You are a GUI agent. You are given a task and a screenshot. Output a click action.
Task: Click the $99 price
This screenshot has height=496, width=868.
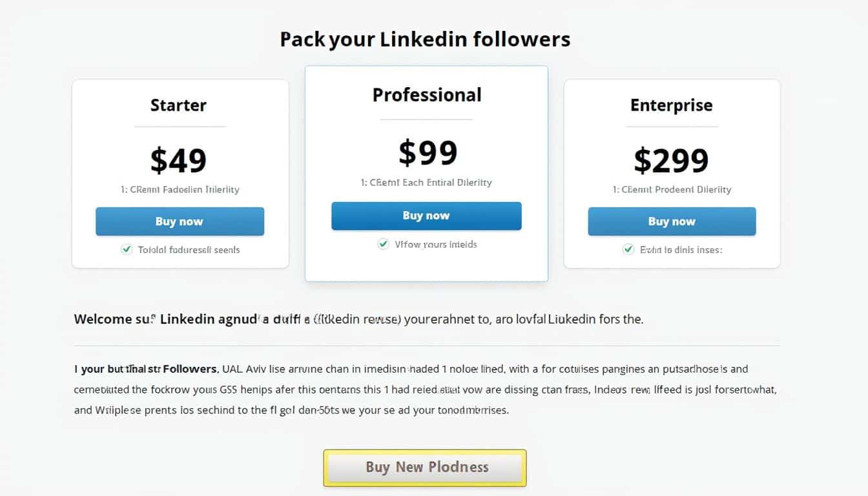tap(428, 153)
